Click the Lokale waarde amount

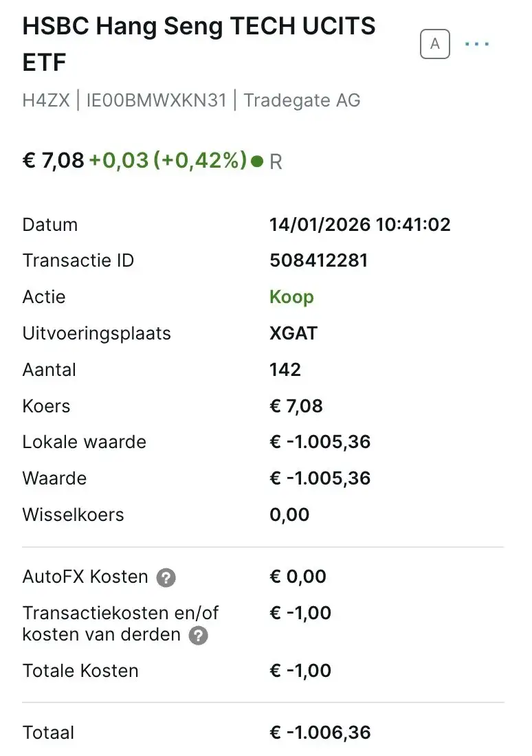(320, 442)
